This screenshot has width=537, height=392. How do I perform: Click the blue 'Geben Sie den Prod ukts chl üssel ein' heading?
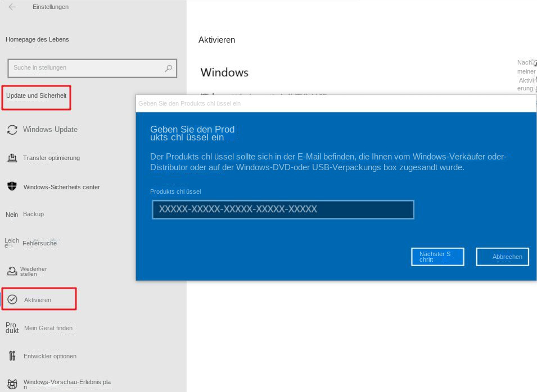coord(192,134)
